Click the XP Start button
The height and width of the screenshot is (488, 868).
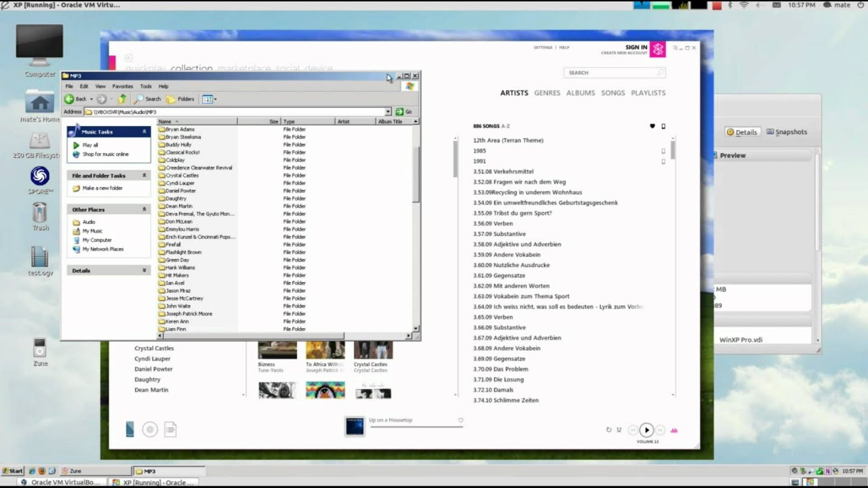[x=12, y=470]
